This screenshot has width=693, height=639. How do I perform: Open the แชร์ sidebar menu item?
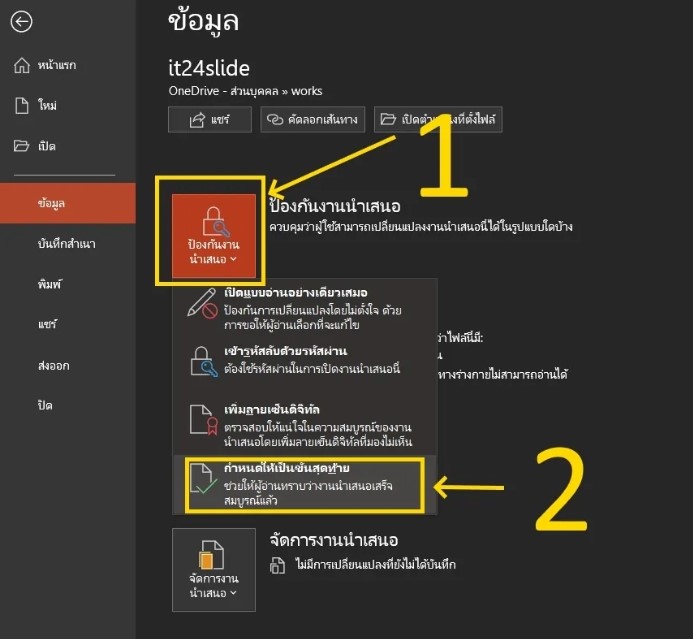(x=68, y=324)
